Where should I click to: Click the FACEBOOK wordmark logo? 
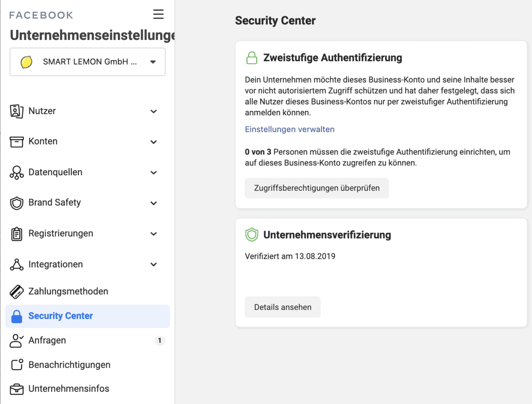(41, 15)
